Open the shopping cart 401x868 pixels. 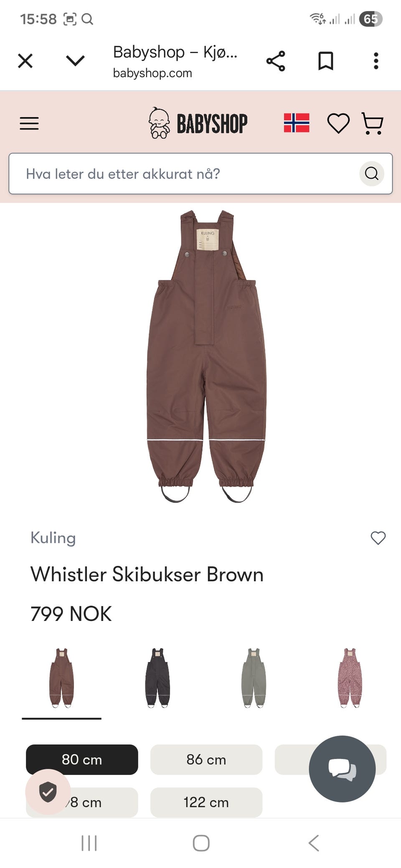coord(372,124)
